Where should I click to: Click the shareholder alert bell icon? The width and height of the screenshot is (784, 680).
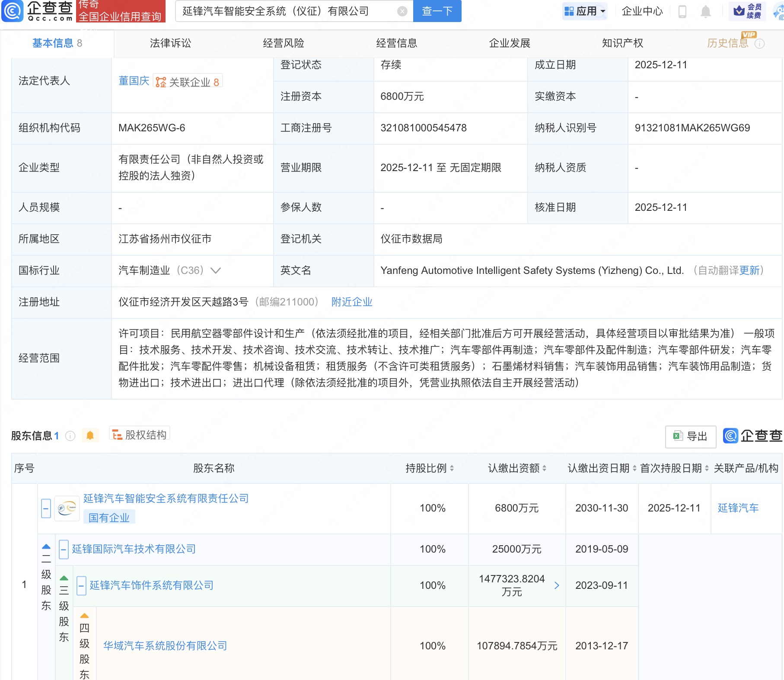90,435
